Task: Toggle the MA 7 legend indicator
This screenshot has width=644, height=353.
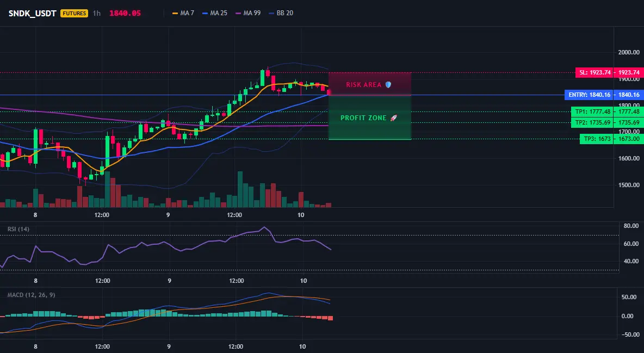Action: point(183,13)
